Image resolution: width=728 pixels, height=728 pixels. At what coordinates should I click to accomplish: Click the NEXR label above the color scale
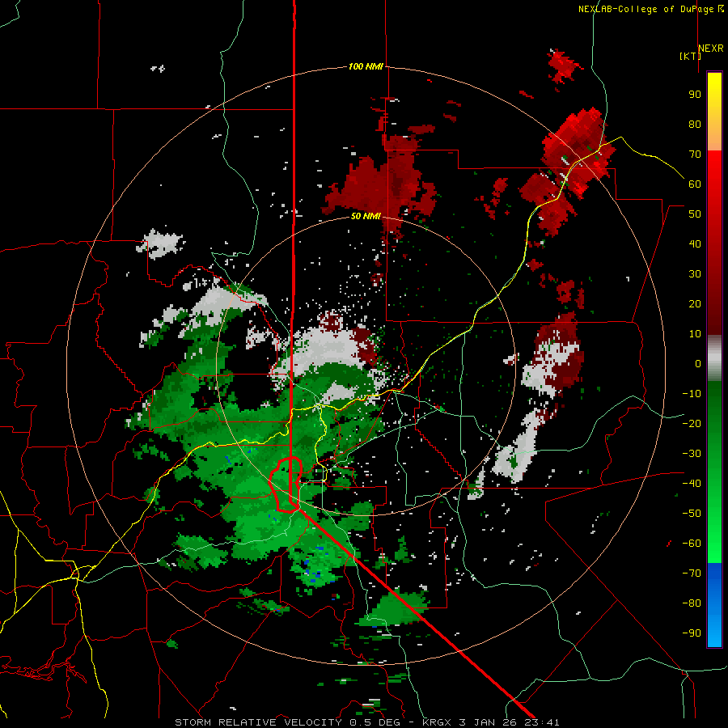click(x=711, y=49)
